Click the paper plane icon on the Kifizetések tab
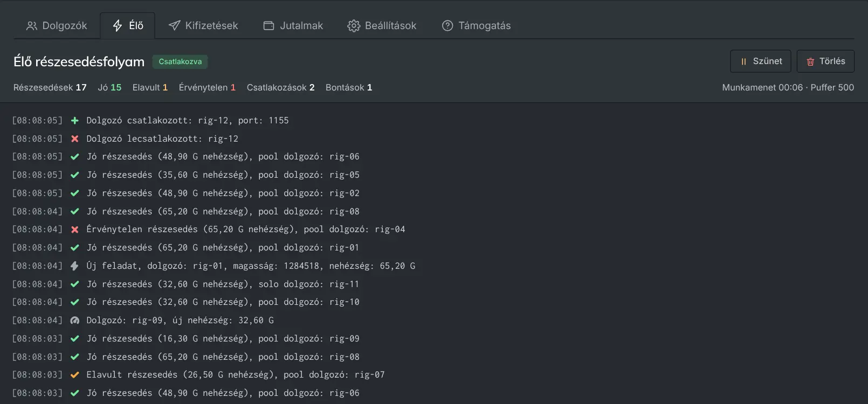Image resolution: width=868 pixels, height=404 pixels. 174,26
